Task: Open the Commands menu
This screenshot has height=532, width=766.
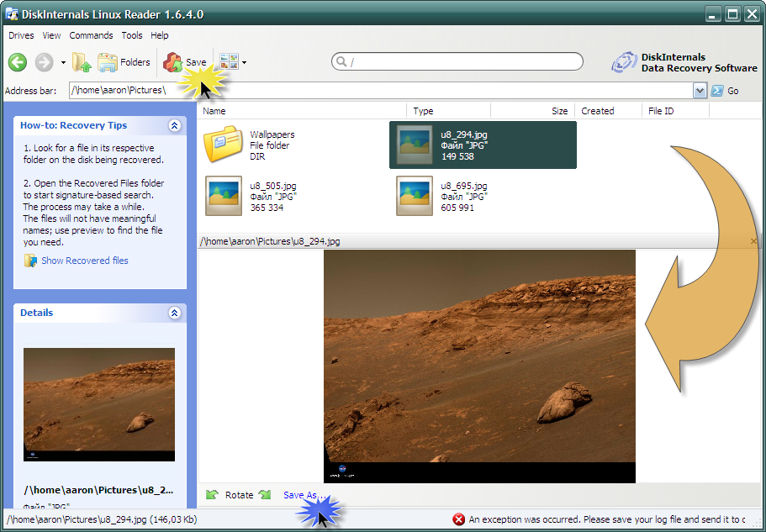Action: click(x=91, y=35)
